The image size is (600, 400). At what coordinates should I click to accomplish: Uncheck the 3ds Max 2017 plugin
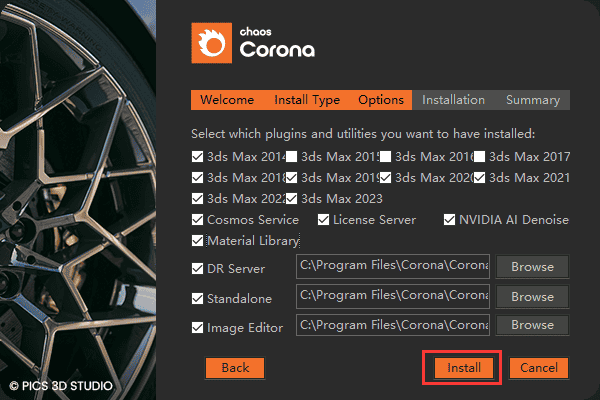pos(480,157)
